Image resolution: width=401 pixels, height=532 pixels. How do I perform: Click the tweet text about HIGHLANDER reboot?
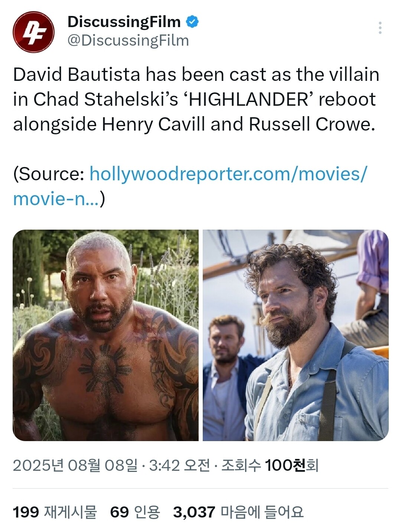click(x=196, y=99)
